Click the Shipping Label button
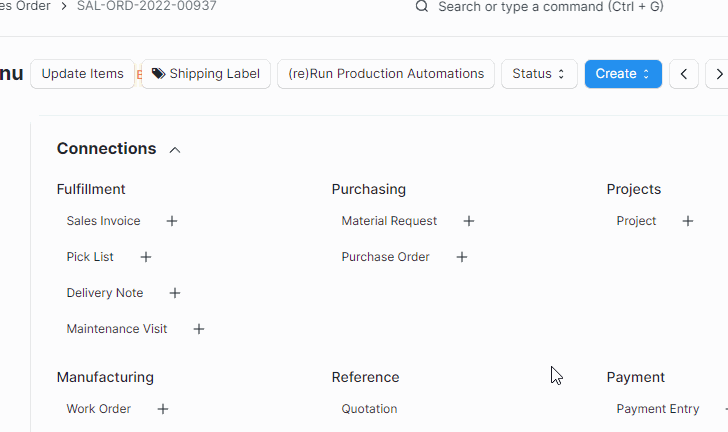This screenshot has width=728, height=432. (x=206, y=74)
